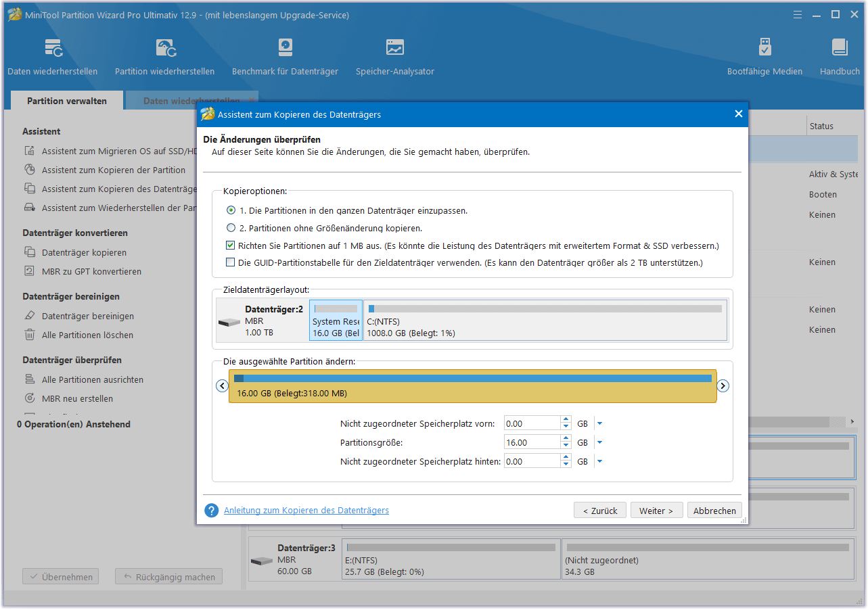Image resolution: width=868 pixels, height=610 pixels.
Task: Select unallocated 34.3 GB on Datenträger 3
Action: tap(708, 559)
